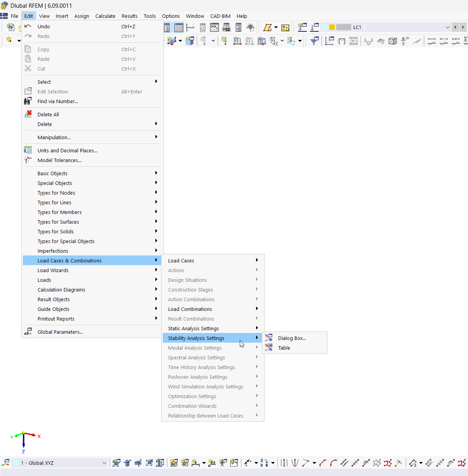Screen dimensions: 468x476
Task: Choose Delete All from Edit menu
Action: click(x=92, y=114)
